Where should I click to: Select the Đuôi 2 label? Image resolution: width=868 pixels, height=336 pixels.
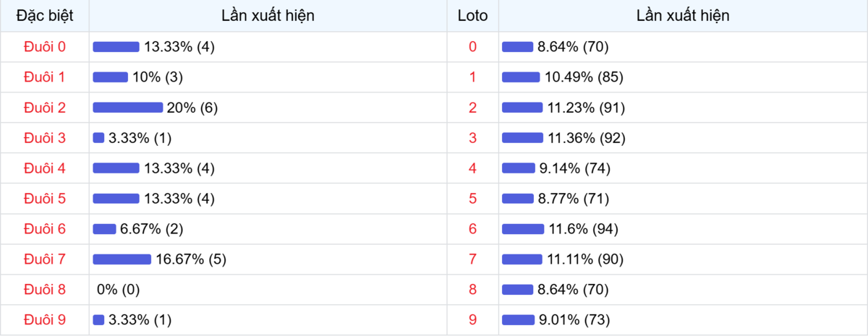pos(45,108)
